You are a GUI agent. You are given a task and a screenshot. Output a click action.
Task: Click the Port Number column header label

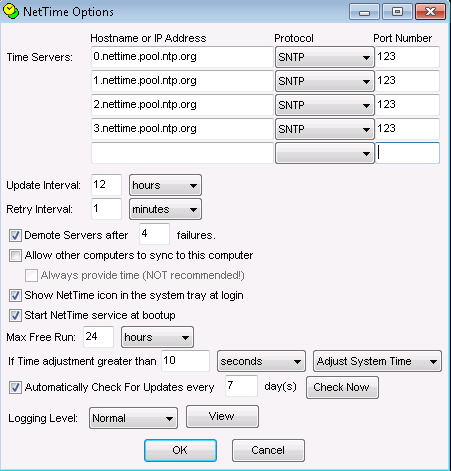402,38
